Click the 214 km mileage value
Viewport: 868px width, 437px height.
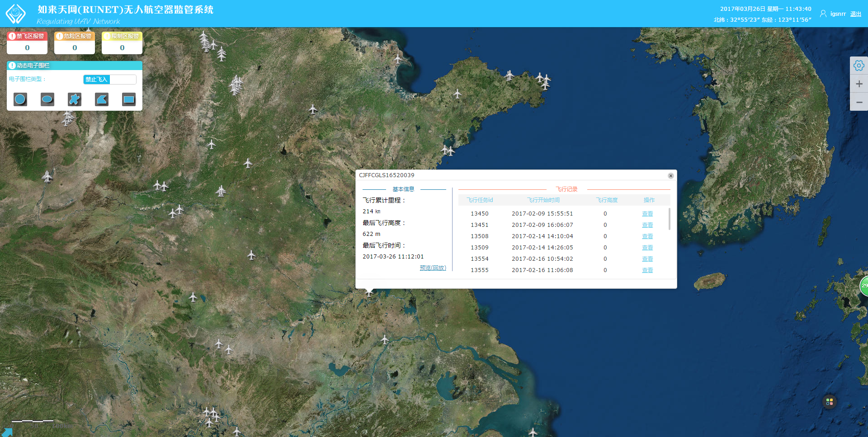coord(371,211)
